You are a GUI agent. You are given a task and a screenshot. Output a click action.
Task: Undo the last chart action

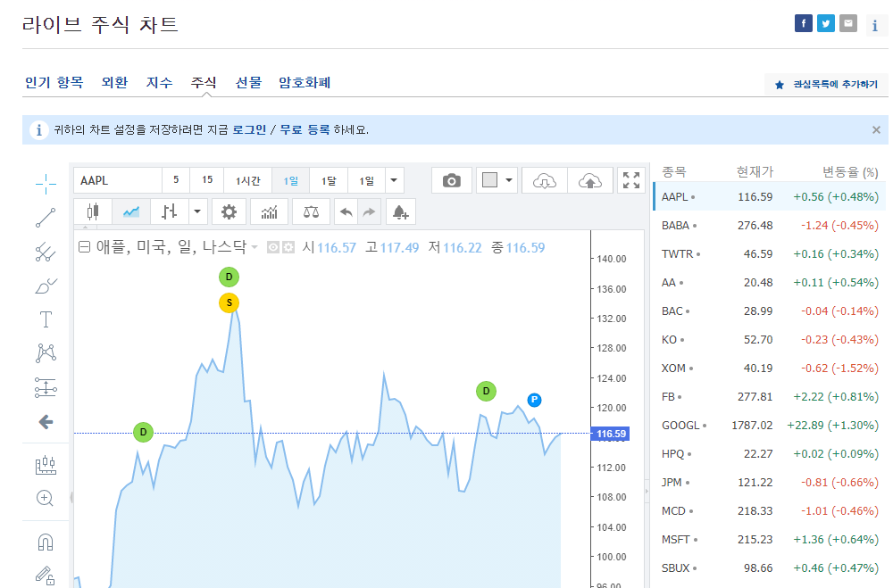point(346,212)
